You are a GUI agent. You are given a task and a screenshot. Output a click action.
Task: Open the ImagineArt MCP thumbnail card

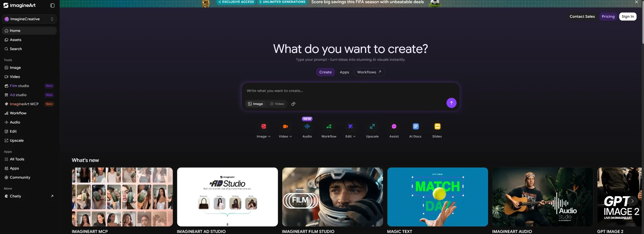click(122, 197)
